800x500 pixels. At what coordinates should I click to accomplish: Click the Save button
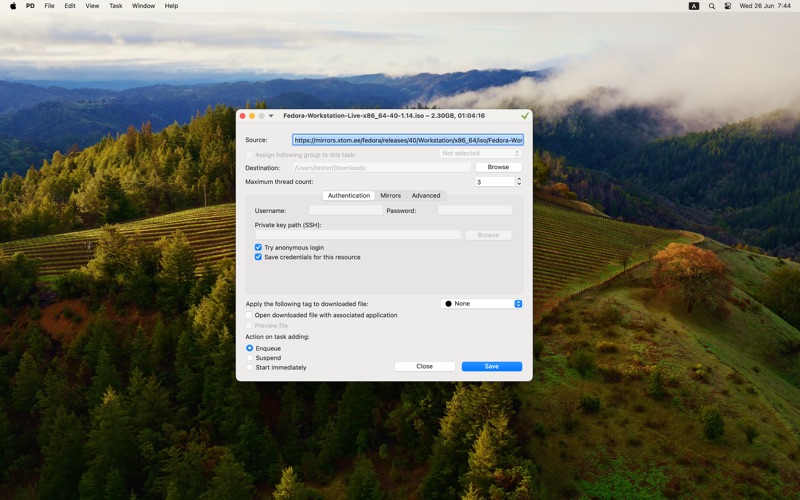coord(492,366)
